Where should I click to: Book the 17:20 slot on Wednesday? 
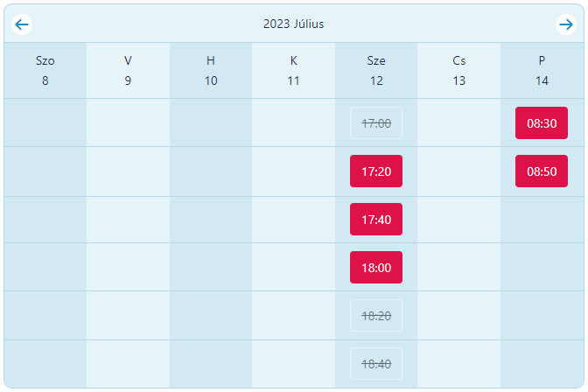coord(376,171)
